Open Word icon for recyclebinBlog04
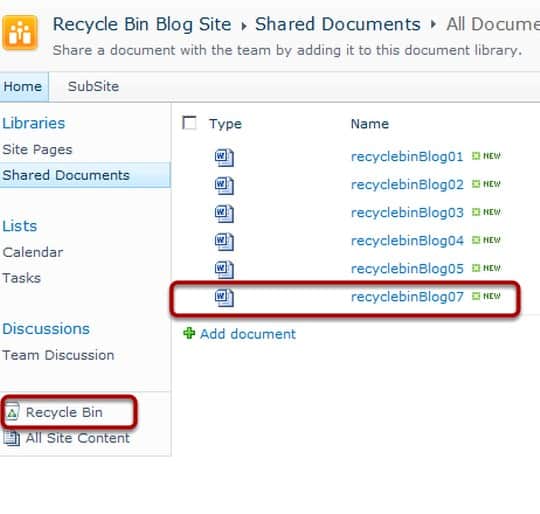 click(224, 242)
